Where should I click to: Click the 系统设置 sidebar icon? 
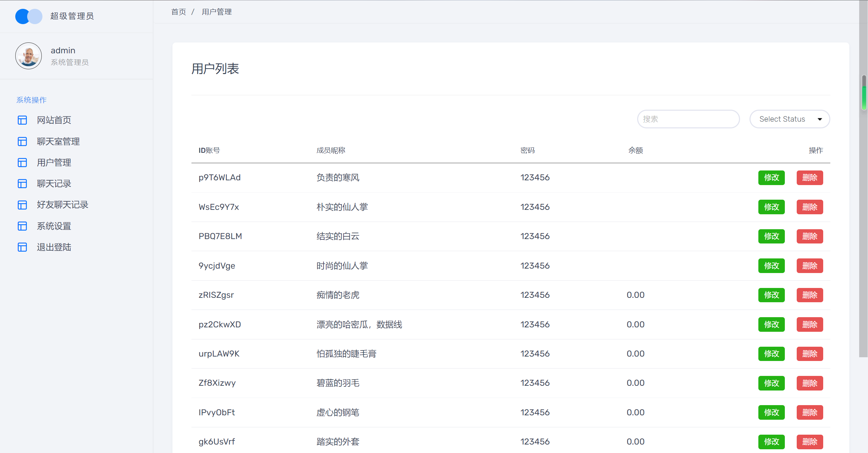pos(21,225)
